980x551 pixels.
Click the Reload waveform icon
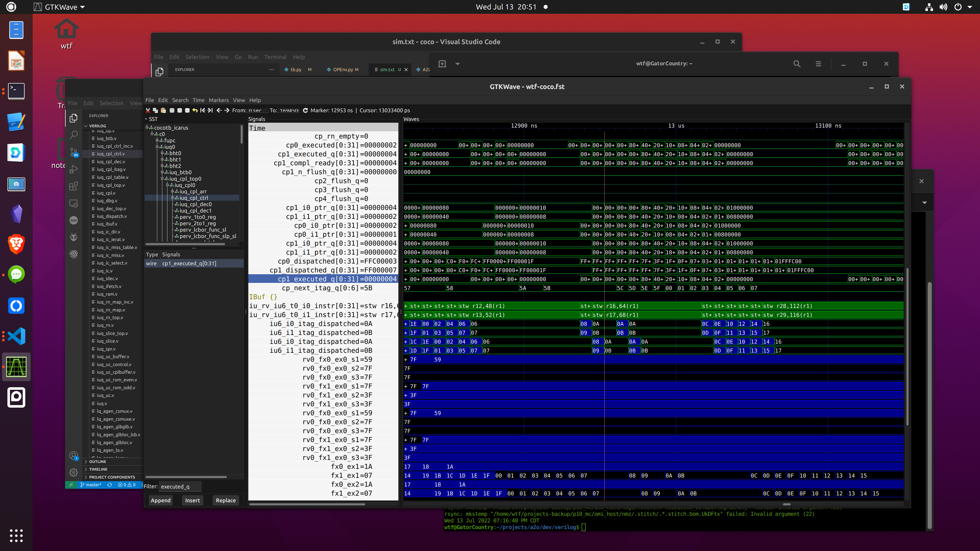[x=305, y=110]
